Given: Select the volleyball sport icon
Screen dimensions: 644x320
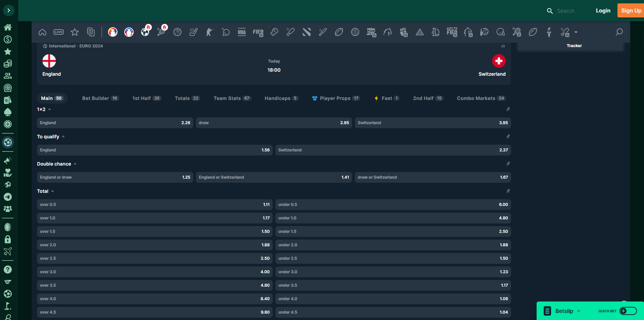Looking at the screenshot, I should tap(355, 32).
